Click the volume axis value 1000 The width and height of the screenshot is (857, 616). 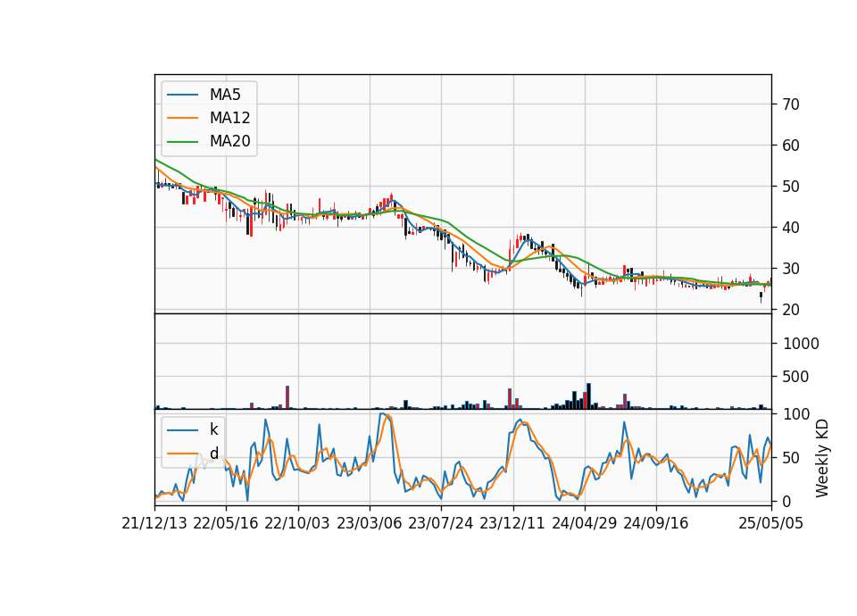tap(801, 344)
